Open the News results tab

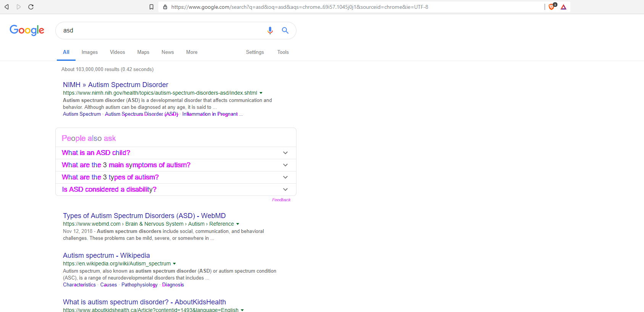tap(168, 52)
